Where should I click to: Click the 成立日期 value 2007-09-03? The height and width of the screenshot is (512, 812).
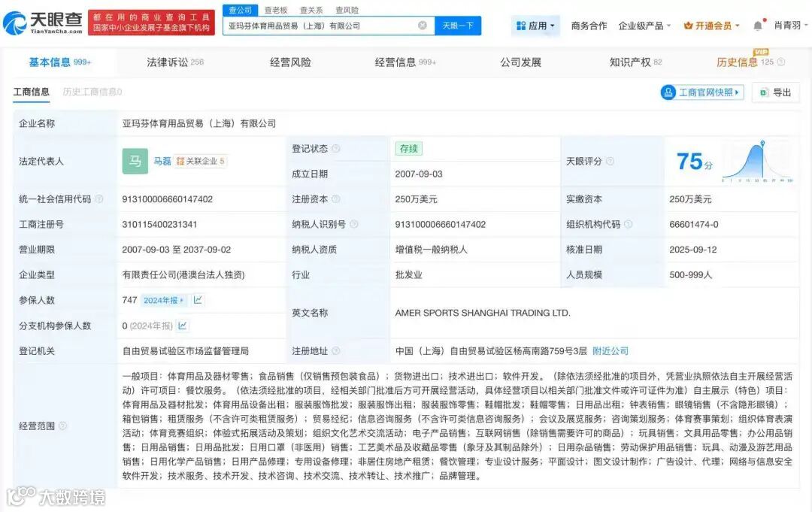point(419,174)
